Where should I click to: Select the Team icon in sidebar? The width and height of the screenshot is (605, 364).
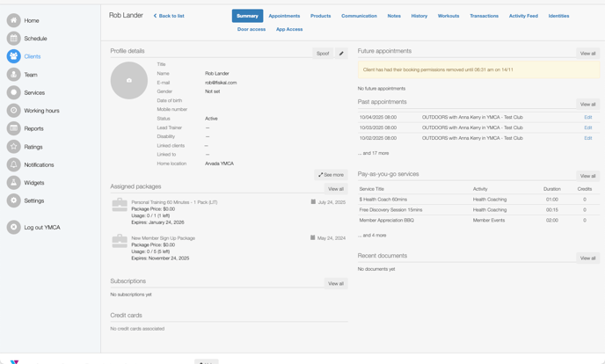(x=13, y=75)
